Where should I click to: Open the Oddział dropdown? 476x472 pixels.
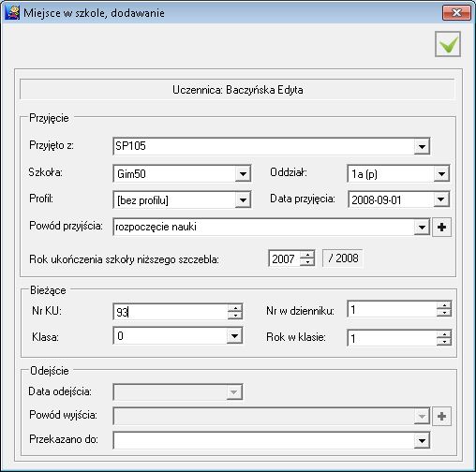pos(441,173)
